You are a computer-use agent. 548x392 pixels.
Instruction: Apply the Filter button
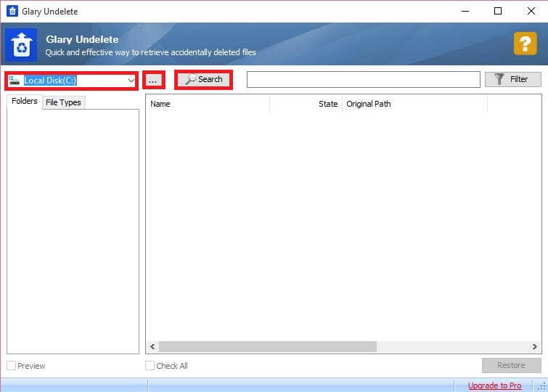[x=512, y=79]
